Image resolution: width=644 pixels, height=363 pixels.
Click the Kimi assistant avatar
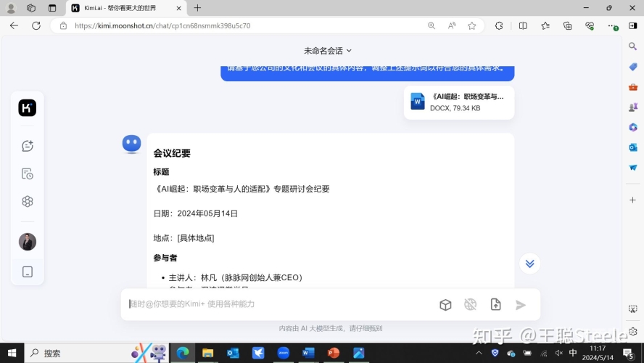click(131, 144)
